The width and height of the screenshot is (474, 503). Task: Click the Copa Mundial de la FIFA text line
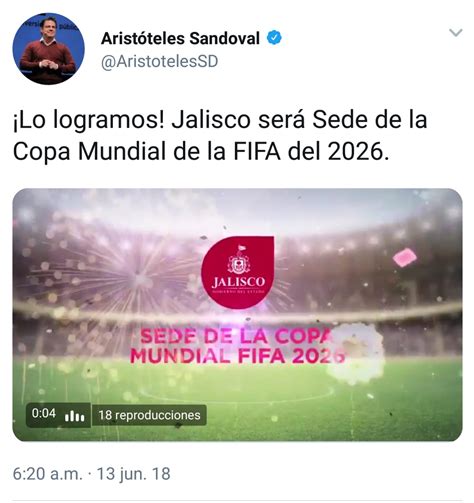pos(201,152)
